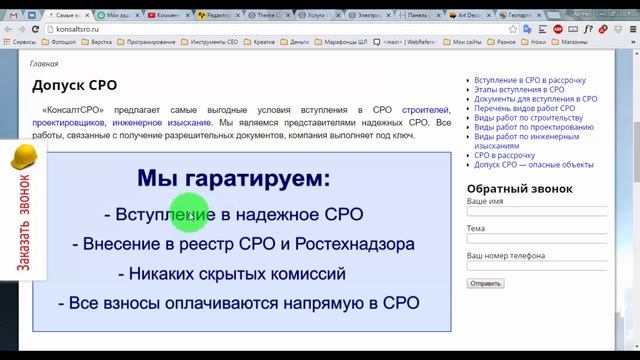Viewport: 640px width, 360px height.
Task: Open Допуск СРО — опасные объекты link
Action: coord(534,164)
